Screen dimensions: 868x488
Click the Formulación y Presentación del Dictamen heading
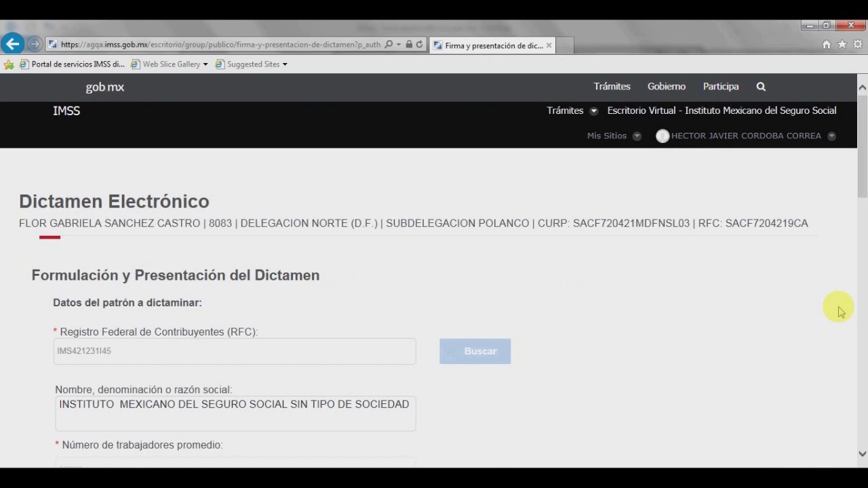(176, 275)
